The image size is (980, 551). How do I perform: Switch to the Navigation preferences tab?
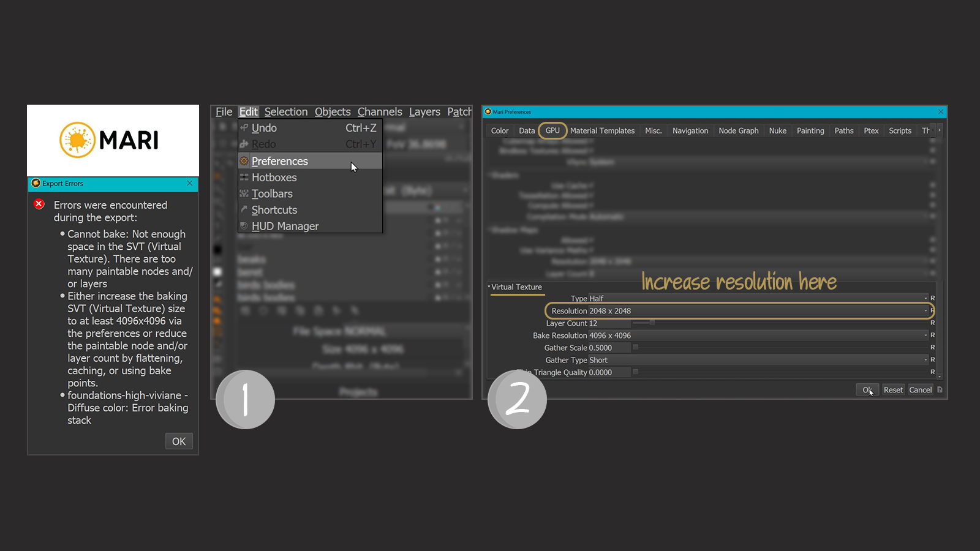point(690,130)
